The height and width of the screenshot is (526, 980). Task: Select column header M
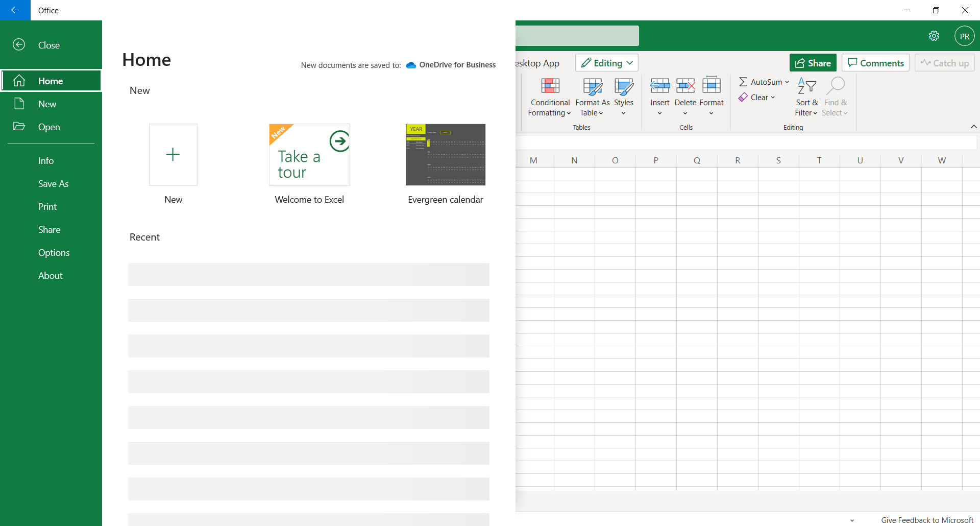(x=533, y=160)
